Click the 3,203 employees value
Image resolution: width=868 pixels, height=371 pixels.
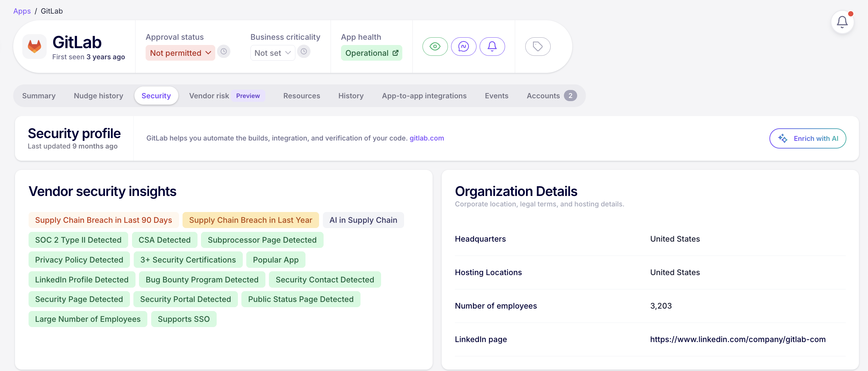(x=661, y=306)
